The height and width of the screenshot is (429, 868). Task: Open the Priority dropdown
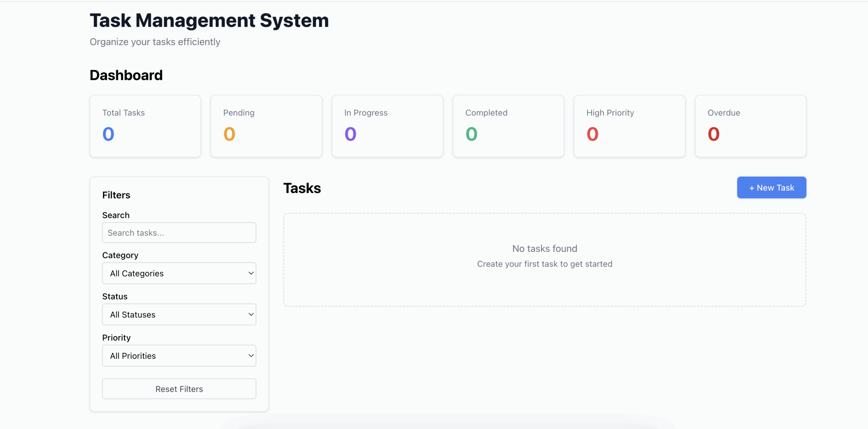tap(179, 356)
